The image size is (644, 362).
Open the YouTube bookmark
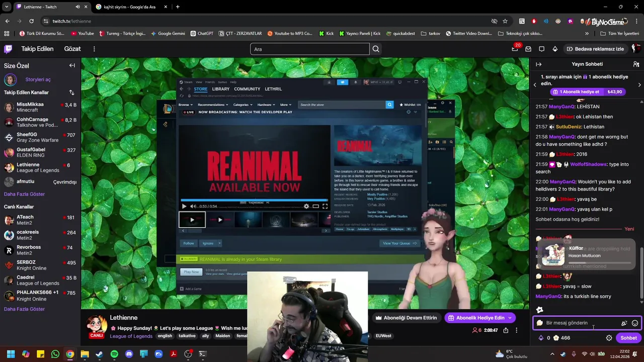pyautogui.click(x=83, y=34)
